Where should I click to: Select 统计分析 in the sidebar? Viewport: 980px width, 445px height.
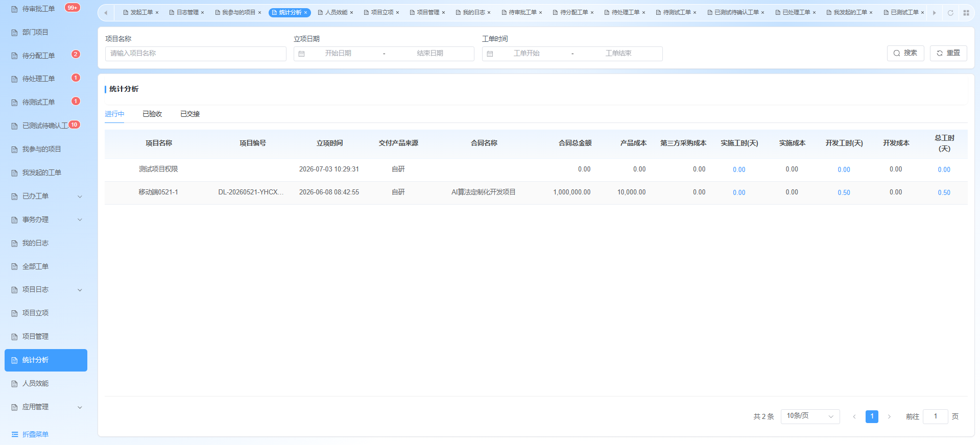tap(46, 360)
